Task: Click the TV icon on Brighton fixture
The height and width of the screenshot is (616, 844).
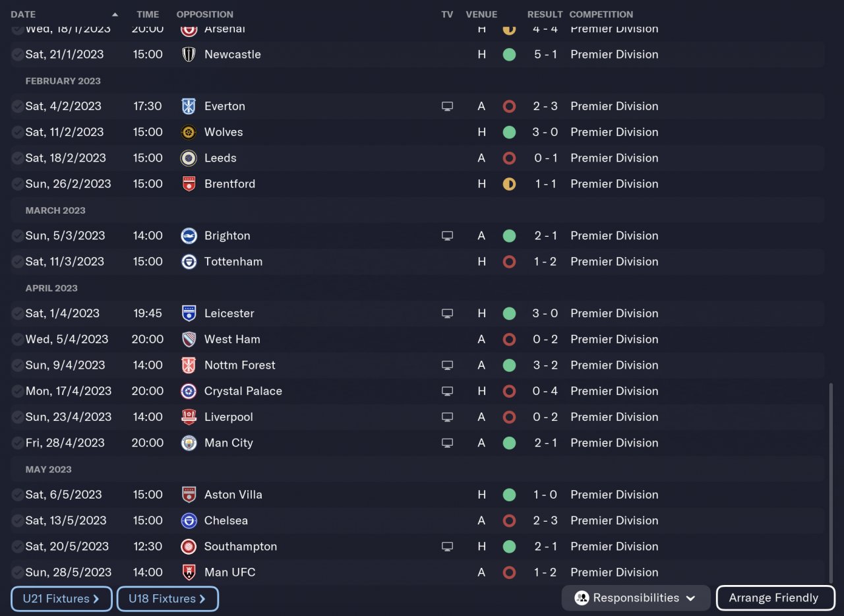Action: point(447,235)
